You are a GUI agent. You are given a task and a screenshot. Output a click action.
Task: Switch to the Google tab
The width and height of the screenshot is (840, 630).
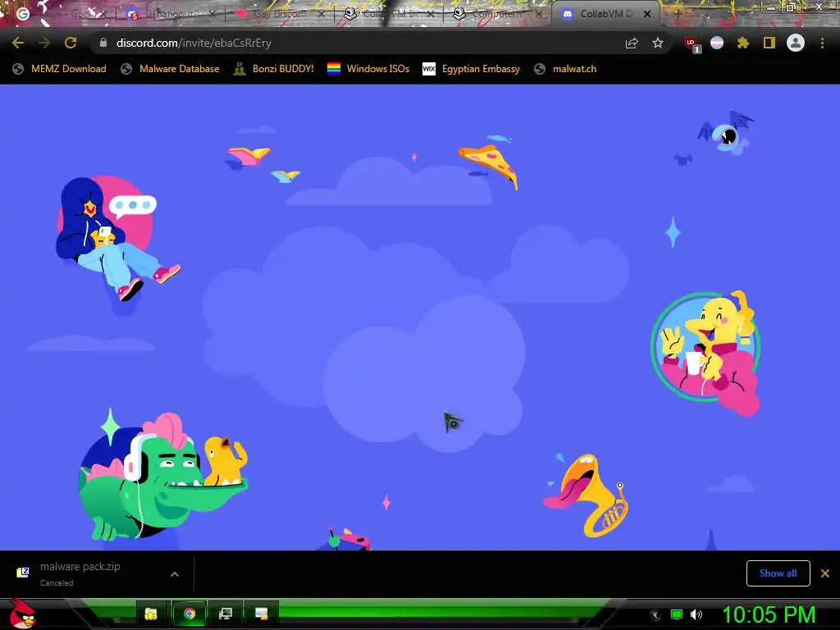click(59, 14)
